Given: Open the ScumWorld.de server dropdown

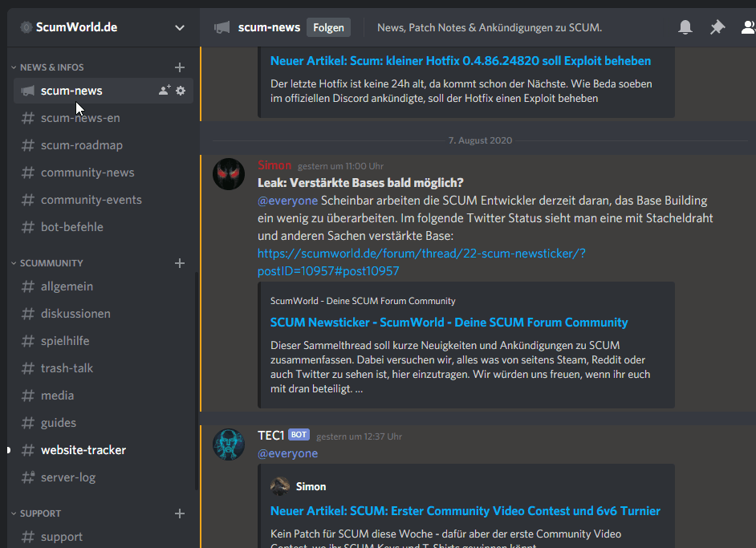Looking at the screenshot, I should tap(179, 27).
